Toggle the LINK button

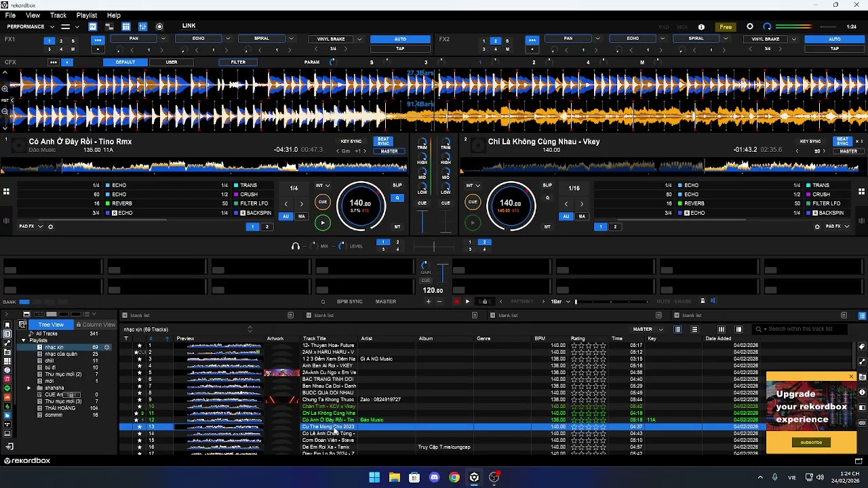pyautogui.click(x=189, y=26)
